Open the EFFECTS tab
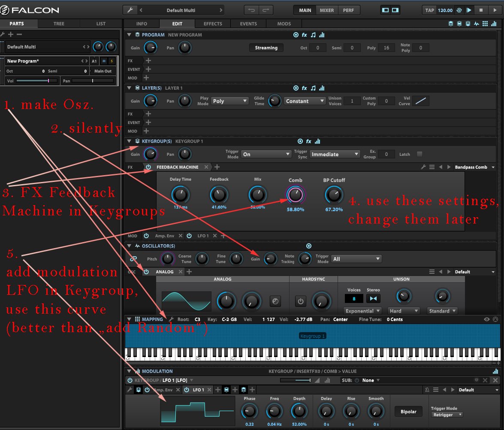 [x=213, y=24]
